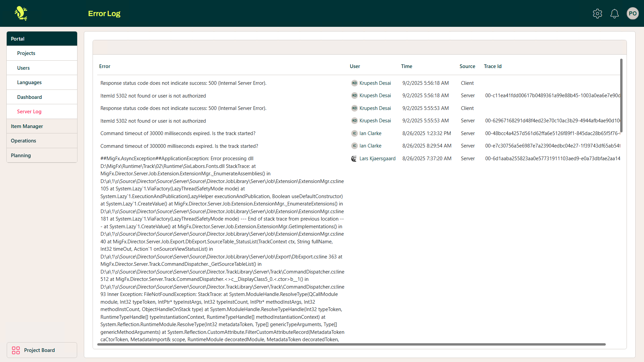Go to Dashboard in sidebar

30,97
